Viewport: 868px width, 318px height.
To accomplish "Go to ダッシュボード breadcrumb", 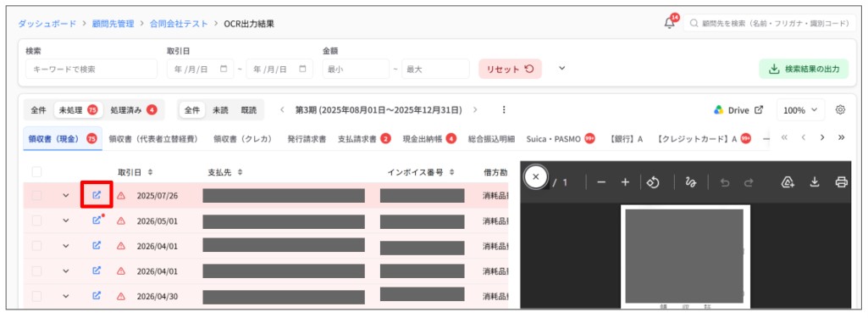I will click(x=47, y=24).
